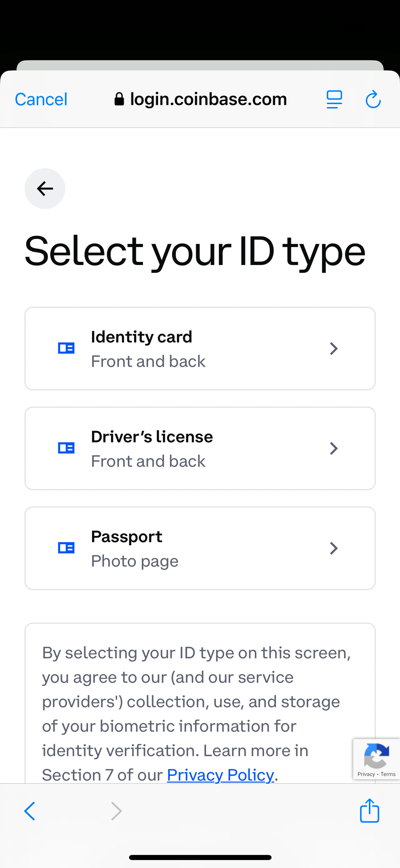Open Driver's license option chevron
400x868 pixels.
pyautogui.click(x=333, y=448)
